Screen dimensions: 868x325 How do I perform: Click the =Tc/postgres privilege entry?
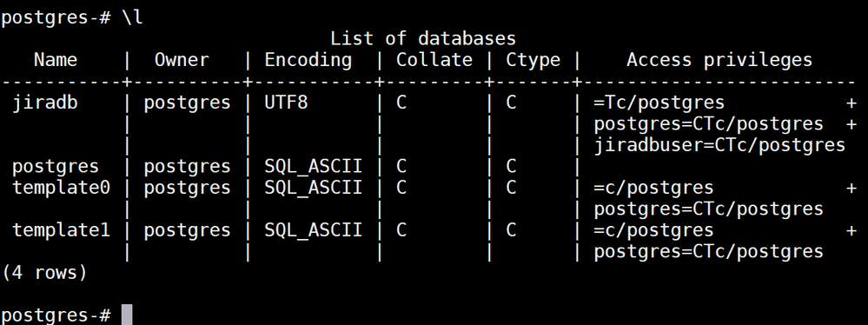click(x=659, y=103)
